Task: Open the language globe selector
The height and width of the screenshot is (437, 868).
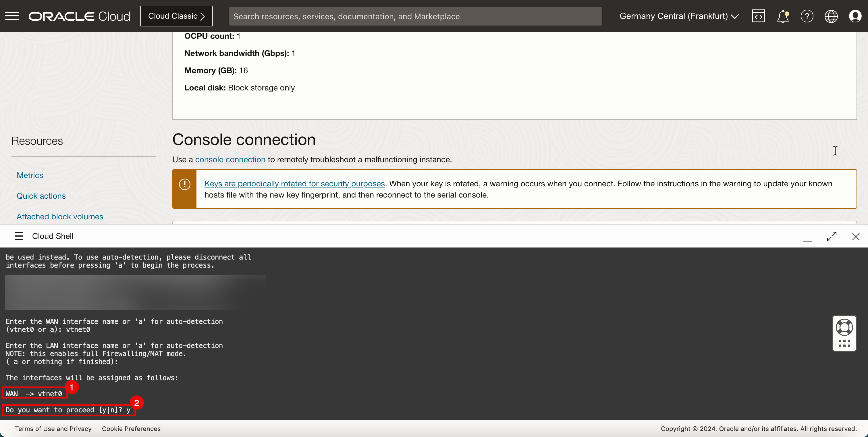Action: coord(831,16)
